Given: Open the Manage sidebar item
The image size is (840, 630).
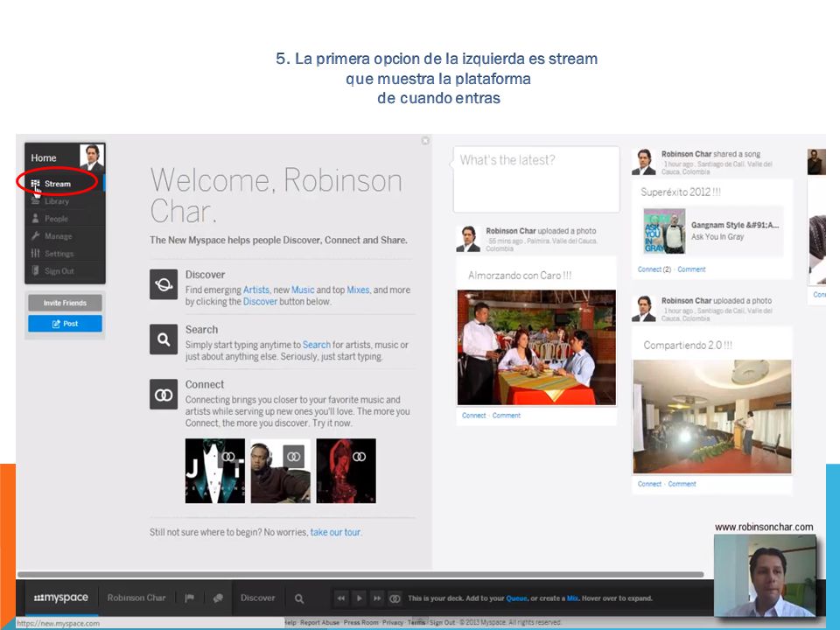Looking at the screenshot, I should tap(58, 236).
